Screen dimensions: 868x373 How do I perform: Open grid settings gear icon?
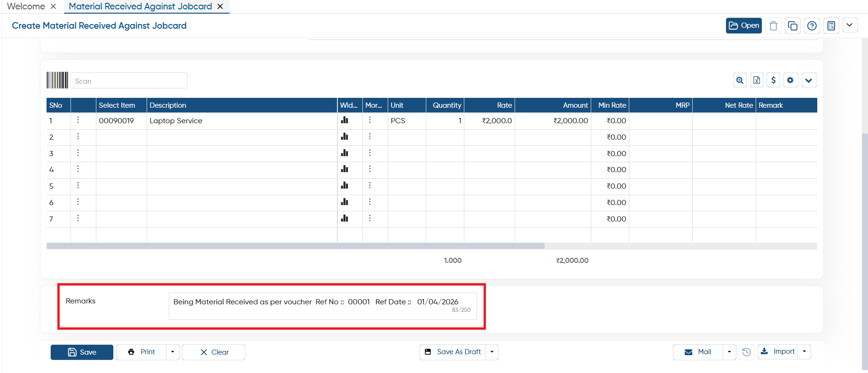coord(790,80)
